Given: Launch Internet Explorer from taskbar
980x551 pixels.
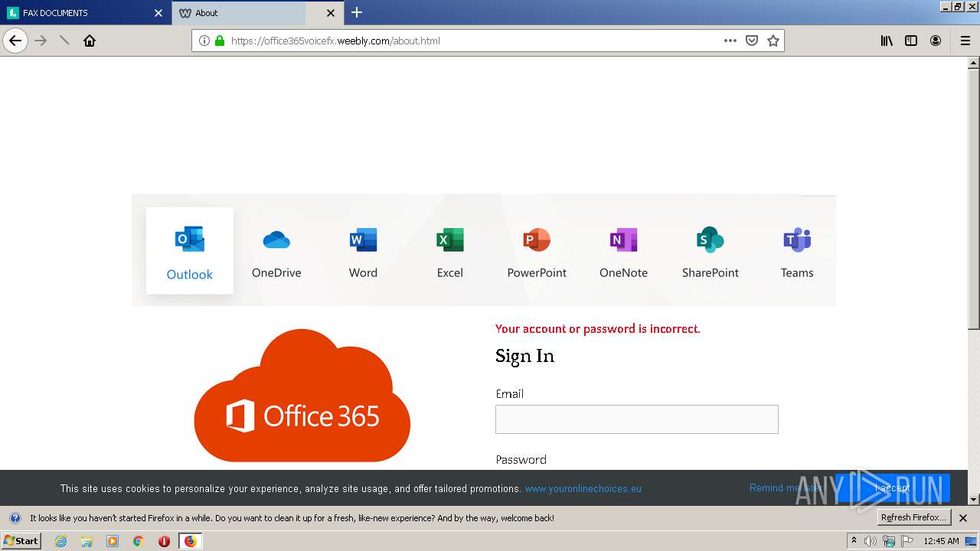Looking at the screenshot, I should [61, 541].
